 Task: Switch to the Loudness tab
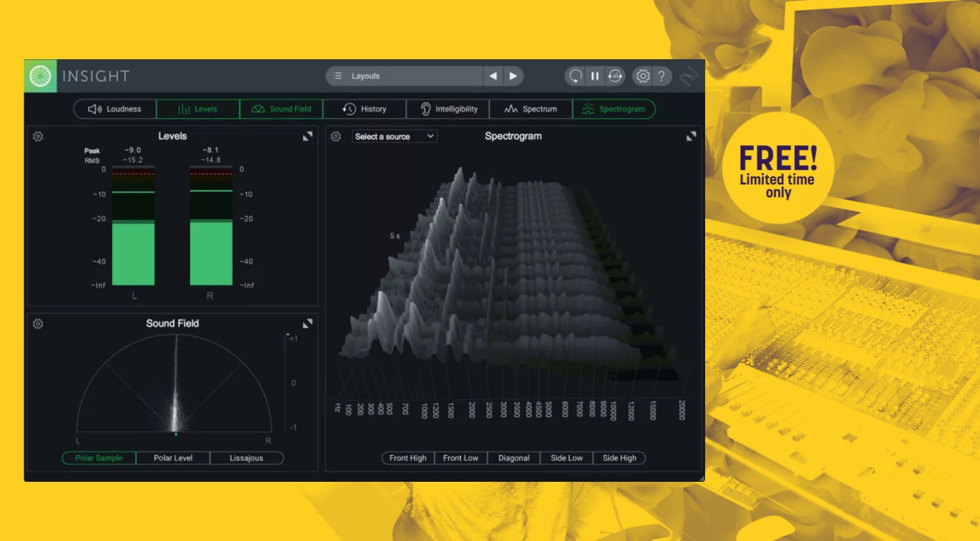click(x=115, y=108)
